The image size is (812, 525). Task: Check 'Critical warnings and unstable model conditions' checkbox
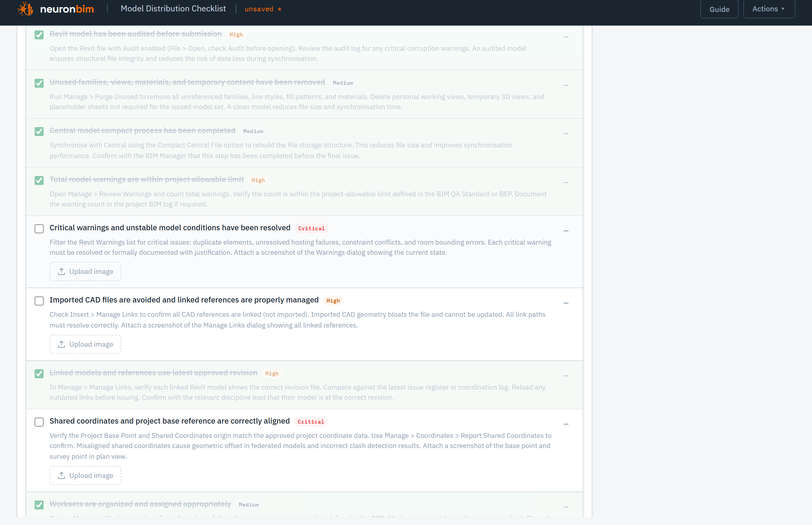pyautogui.click(x=39, y=229)
